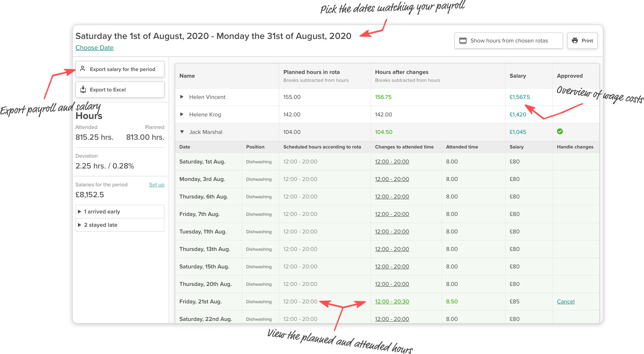The width and height of the screenshot is (644, 354).
Task: Click the printer icon on the Print button
Action: click(x=575, y=41)
